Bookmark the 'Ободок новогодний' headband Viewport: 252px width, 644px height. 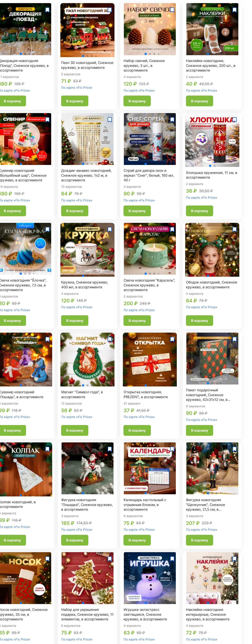[x=234, y=229]
